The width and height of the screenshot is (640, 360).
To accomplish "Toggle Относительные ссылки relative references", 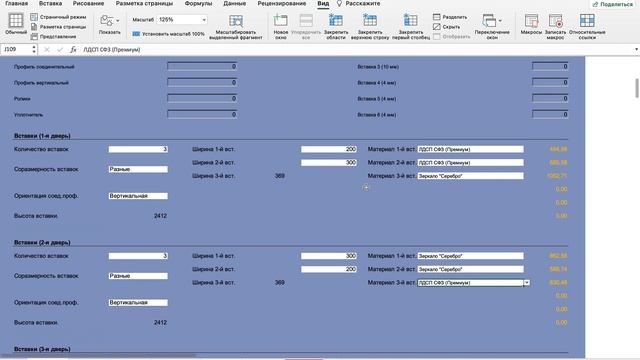I will pyautogui.click(x=587, y=27).
